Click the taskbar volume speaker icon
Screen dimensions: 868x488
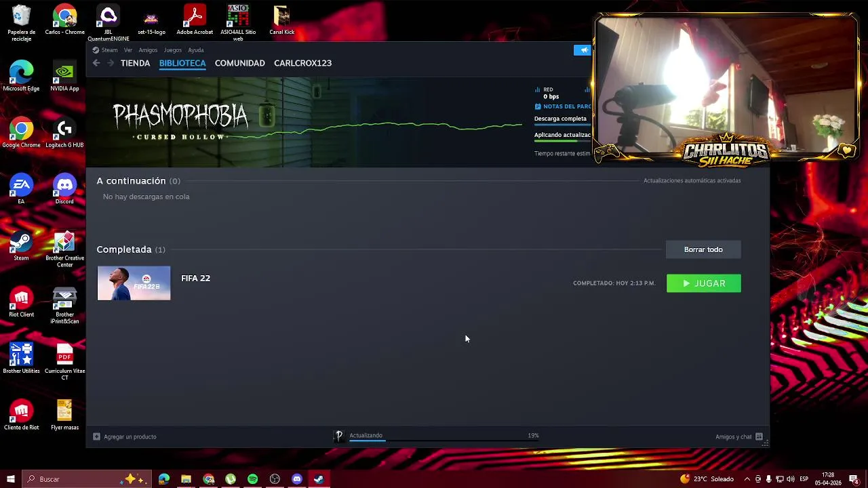point(791,479)
